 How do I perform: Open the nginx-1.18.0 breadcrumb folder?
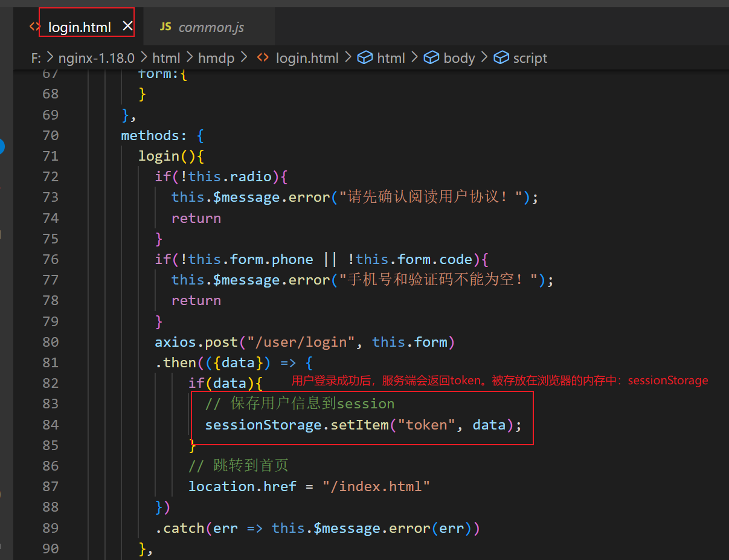click(96, 58)
